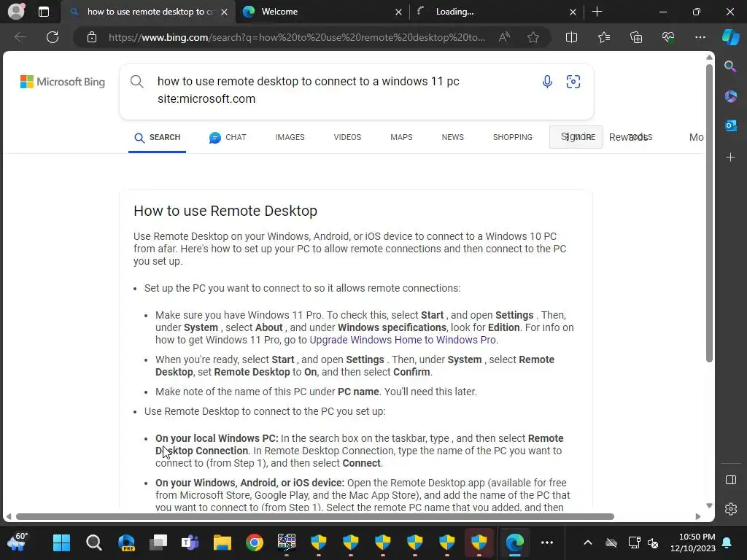
Task: Open the Copilot sidebar icon
Action: 730,37
